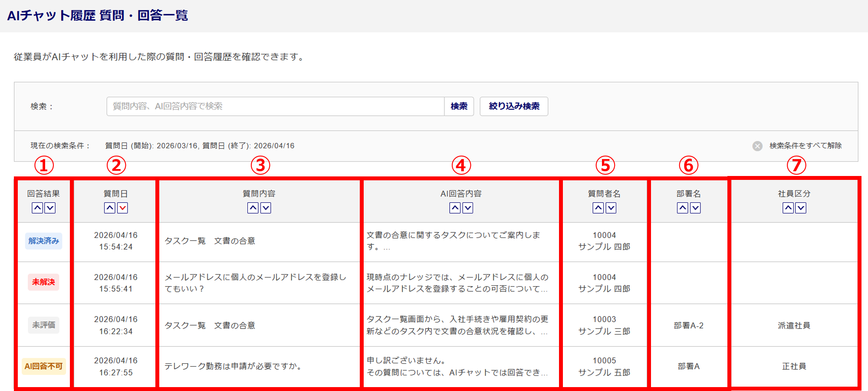The height and width of the screenshot is (391, 868).
Task: Sort AI回答内容 column descending
Action: (x=468, y=208)
